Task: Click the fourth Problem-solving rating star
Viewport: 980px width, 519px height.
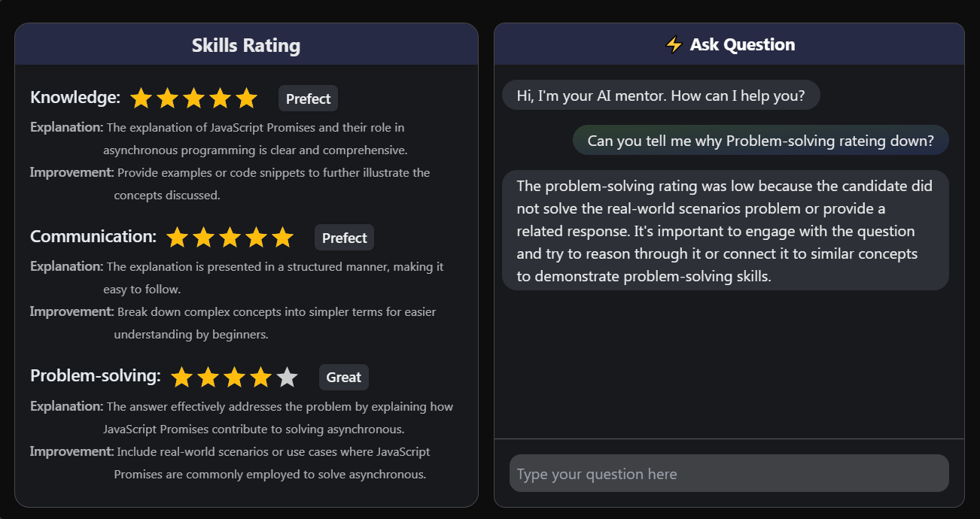Action: (x=260, y=377)
